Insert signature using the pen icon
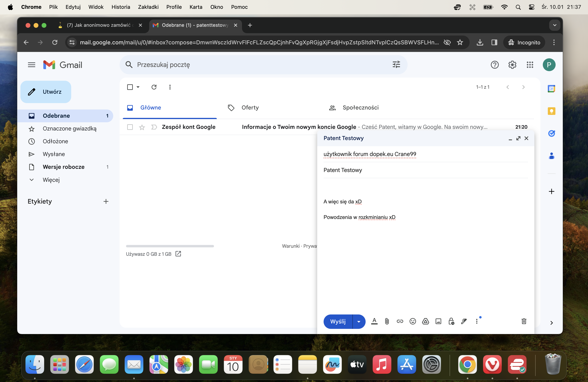Viewport: 588px width, 382px height. pos(464,321)
